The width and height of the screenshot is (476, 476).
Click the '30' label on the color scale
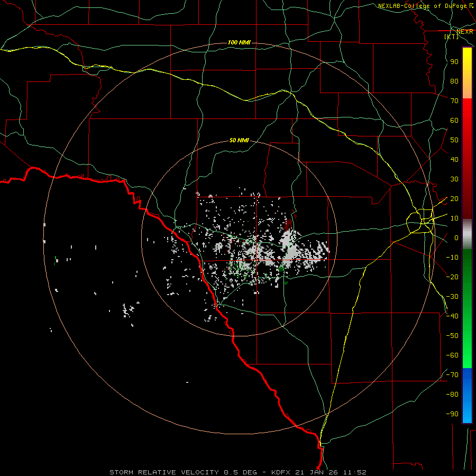(454, 179)
